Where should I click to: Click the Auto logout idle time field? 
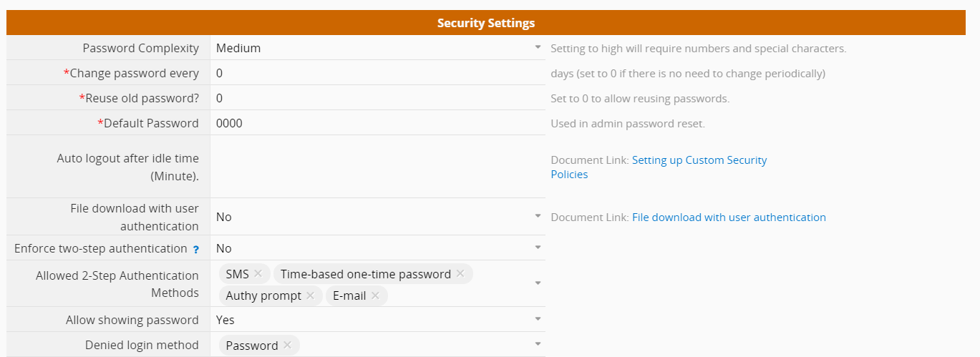click(x=377, y=166)
